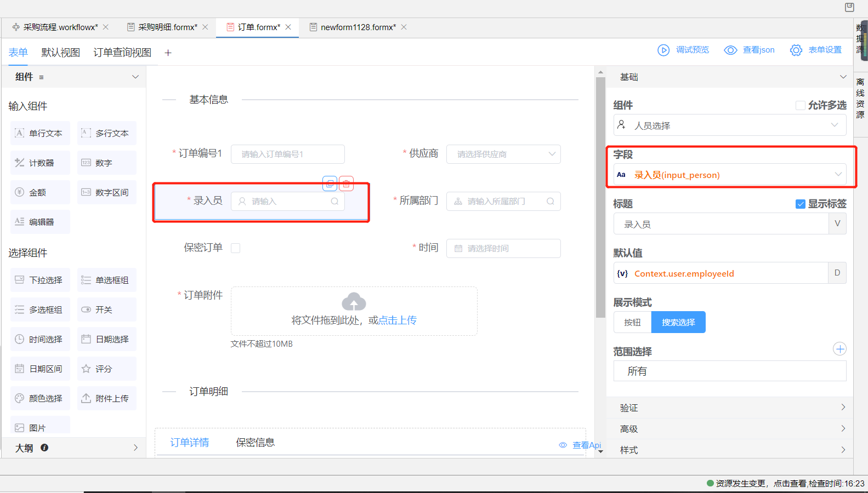
Task: Uncheck the 显示标签 checkbox
Action: [x=801, y=204]
